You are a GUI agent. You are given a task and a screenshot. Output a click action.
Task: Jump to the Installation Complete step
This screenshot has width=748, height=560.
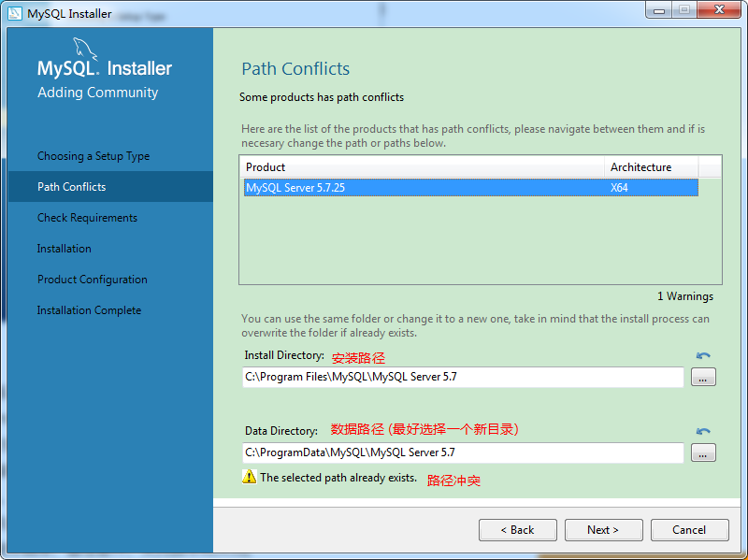pyautogui.click(x=89, y=310)
